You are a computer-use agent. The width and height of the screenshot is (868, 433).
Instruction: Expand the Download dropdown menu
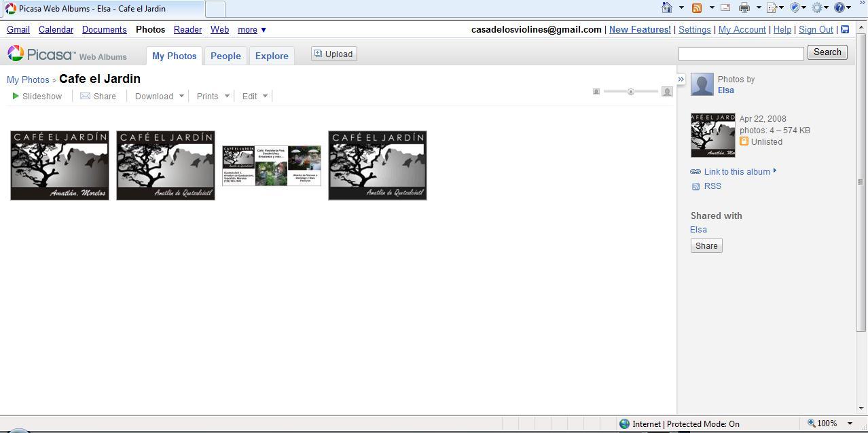point(182,96)
